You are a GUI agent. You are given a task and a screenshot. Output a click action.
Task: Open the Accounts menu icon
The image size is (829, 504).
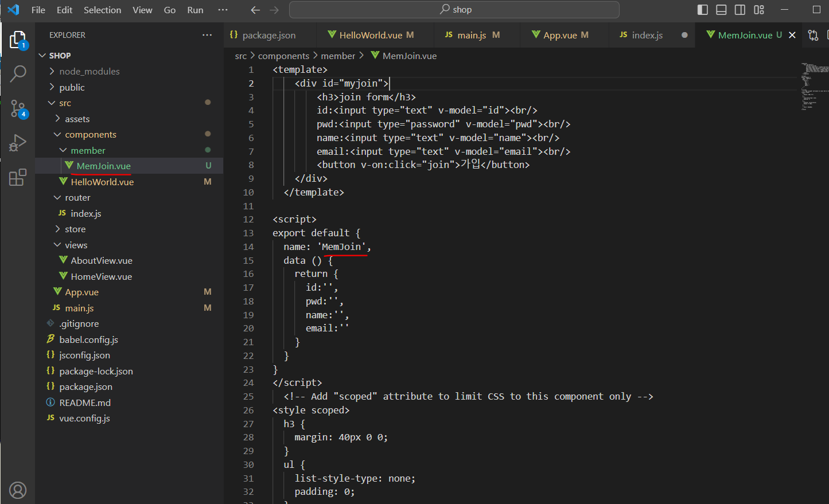pyautogui.click(x=18, y=490)
